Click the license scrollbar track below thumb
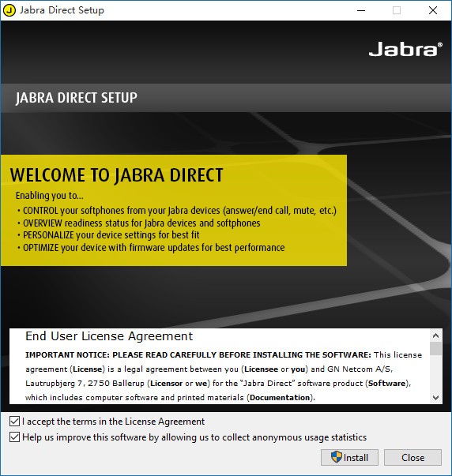This screenshot has width=452, height=476. [x=435, y=373]
